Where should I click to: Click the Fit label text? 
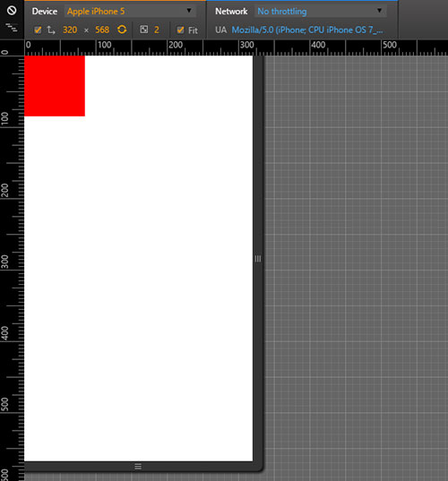193,30
